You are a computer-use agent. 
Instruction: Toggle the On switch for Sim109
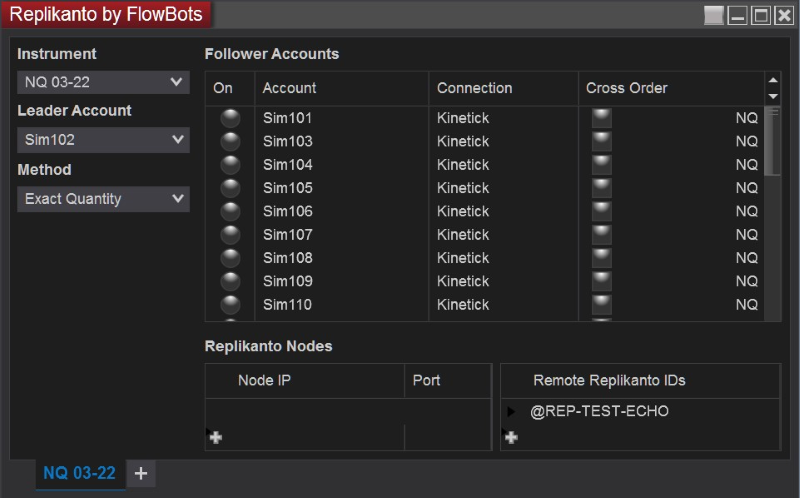(230, 281)
